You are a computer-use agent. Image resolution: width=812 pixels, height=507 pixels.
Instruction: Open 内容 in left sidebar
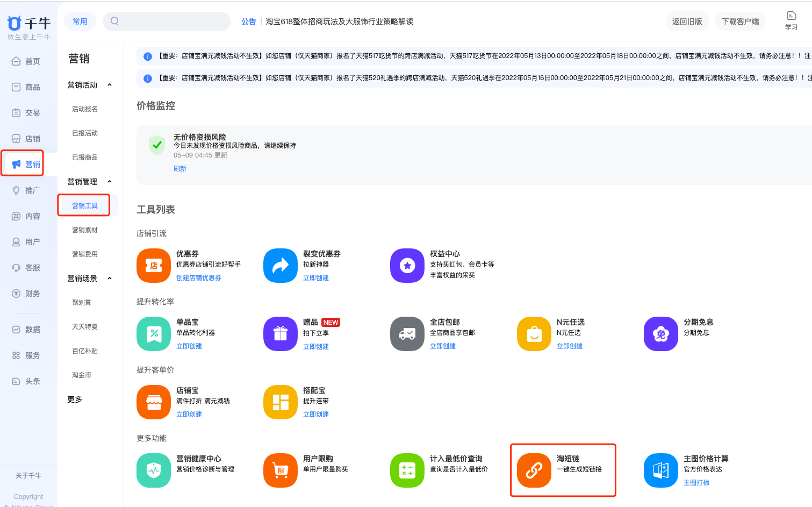pyautogui.click(x=26, y=216)
